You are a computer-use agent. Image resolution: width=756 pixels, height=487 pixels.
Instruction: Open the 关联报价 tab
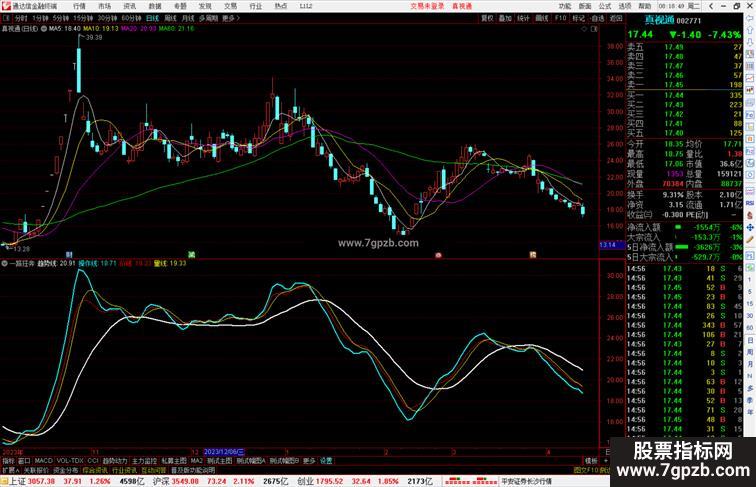point(36,470)
